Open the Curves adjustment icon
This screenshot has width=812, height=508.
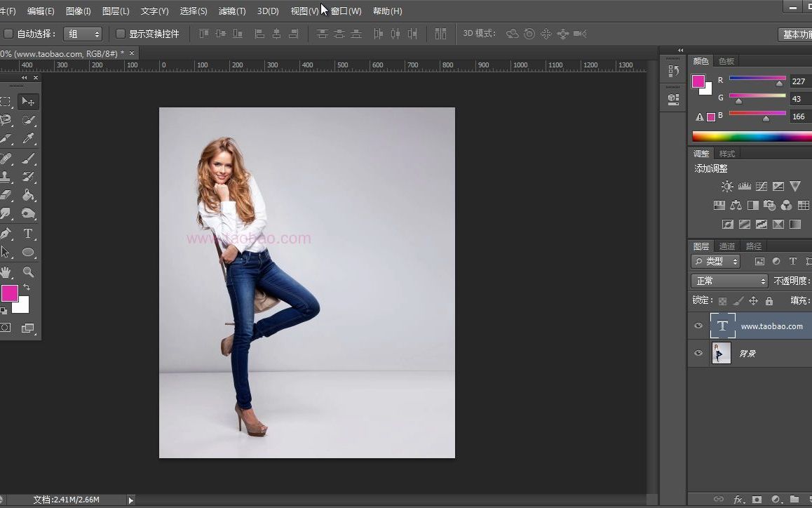click(761, 186)
